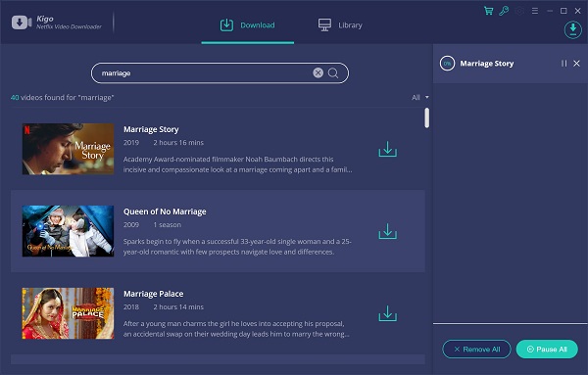The height and width of the screenshot is (375, 588).
Task: Open the All filter dropdown
Action: coord(420,97)
